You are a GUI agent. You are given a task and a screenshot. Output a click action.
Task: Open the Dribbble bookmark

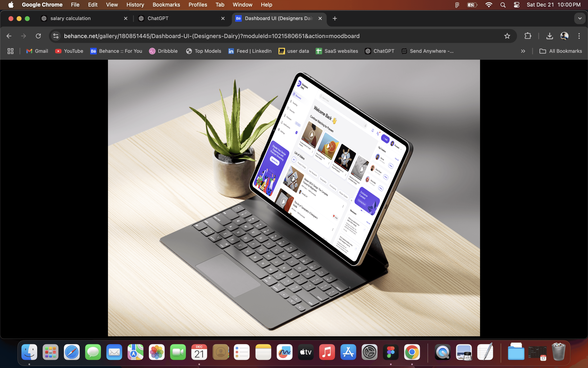tap(163, 51)
